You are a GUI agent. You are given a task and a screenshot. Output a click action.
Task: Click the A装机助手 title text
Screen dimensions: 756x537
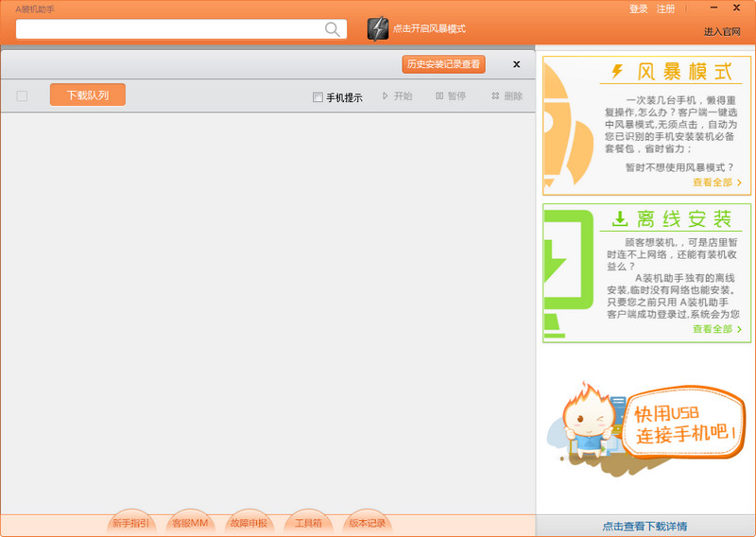(35, 9)
